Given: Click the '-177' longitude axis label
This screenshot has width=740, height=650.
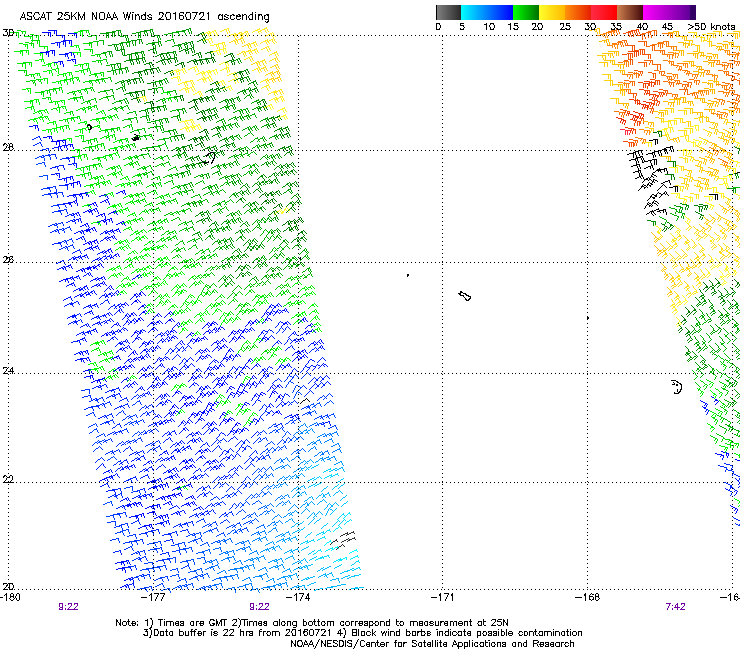Looking at the screenshot, I should point(153,597).
